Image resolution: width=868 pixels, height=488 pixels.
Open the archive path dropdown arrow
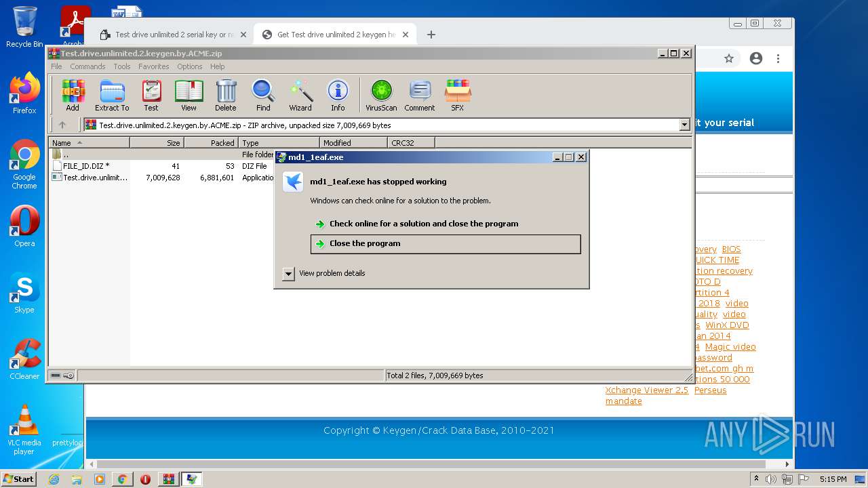[684, 125]
